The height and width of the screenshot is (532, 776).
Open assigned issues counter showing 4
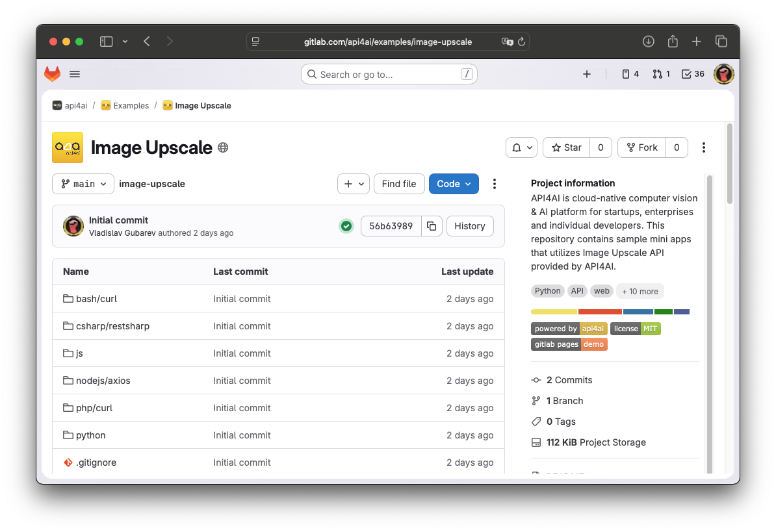coord(630,74)
